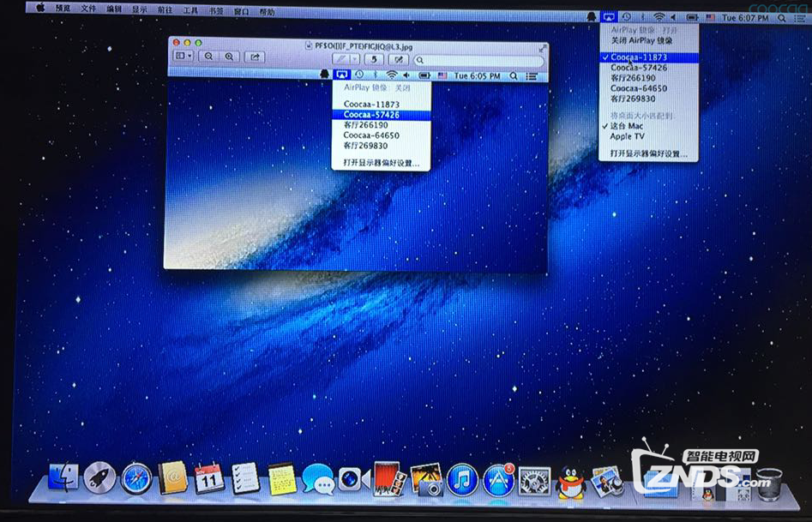The image size is (812, 522).
Task: Open the 前往 menu
Action: click(x=165, y=9)
